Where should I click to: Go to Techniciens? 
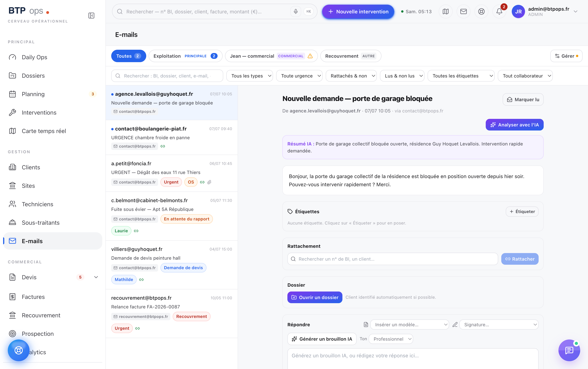pos(53,204)
